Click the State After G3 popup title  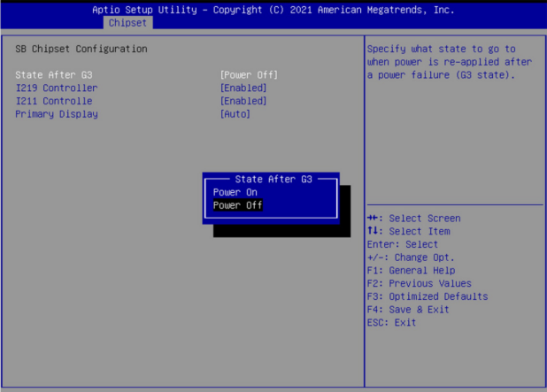pos(273,179)
